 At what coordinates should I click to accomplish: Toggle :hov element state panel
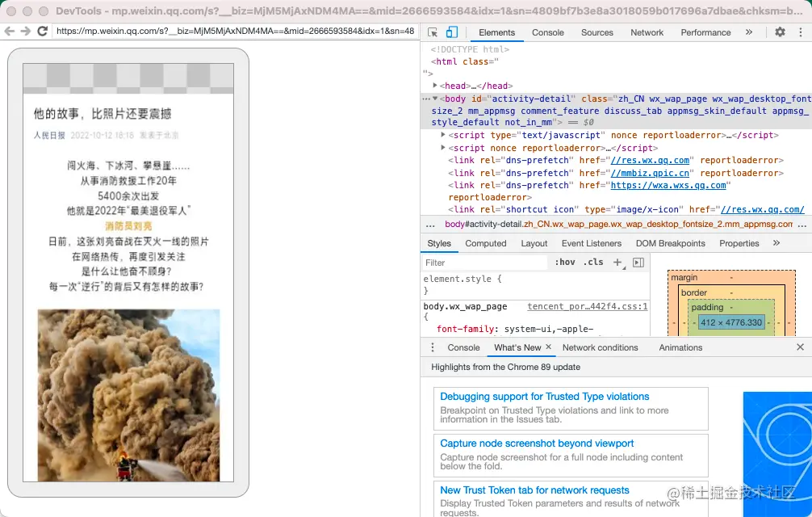point(564,262)
